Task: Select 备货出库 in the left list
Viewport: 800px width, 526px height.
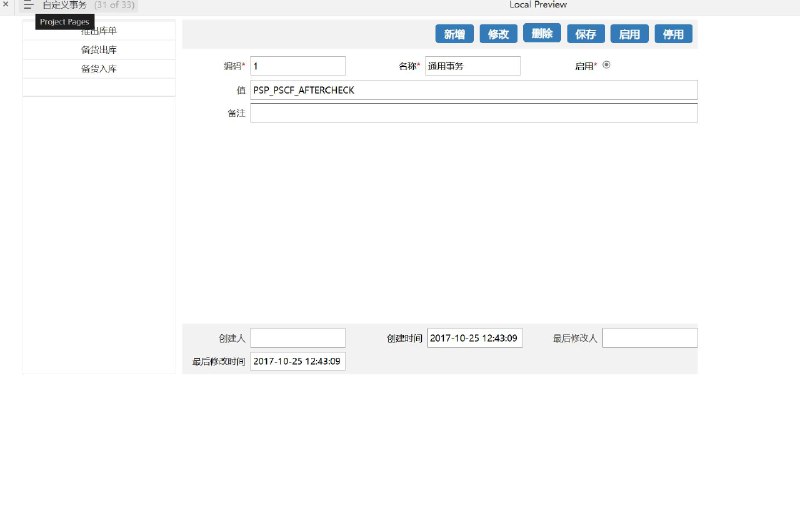Action: pos(99,49)
